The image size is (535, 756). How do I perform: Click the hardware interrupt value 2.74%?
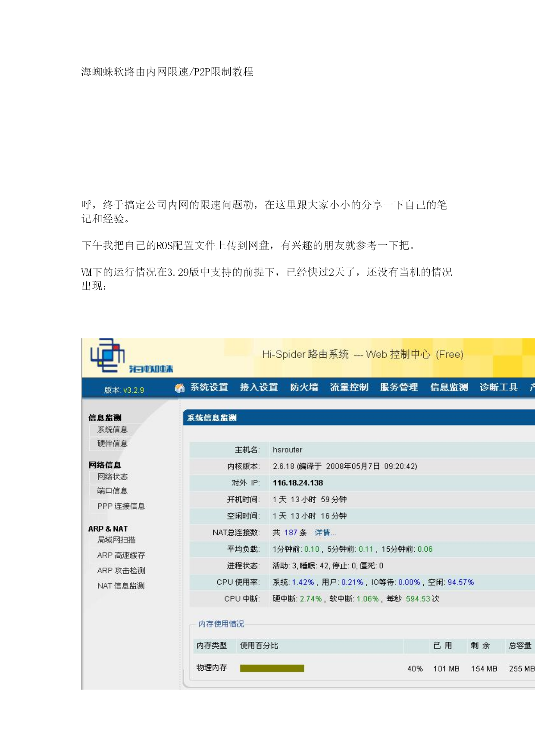pyautogui.click(x=311, y=599)
